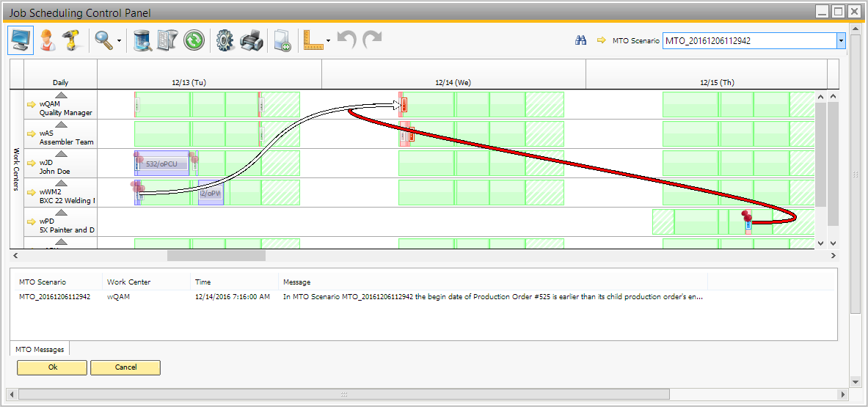
Task: Click the Gantt chart horizontal scrollbar thumb
Action: (216, 256)
